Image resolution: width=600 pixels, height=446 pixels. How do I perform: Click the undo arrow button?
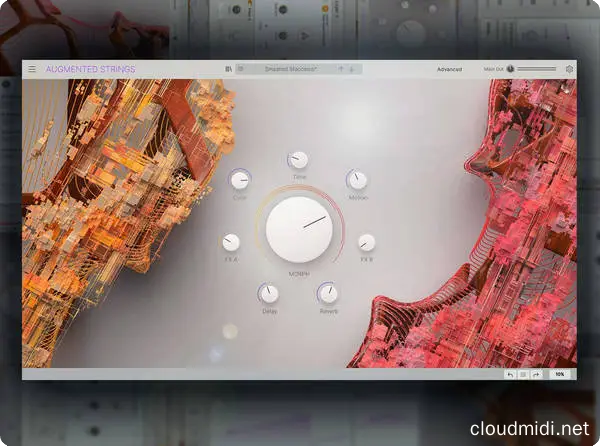510,373
